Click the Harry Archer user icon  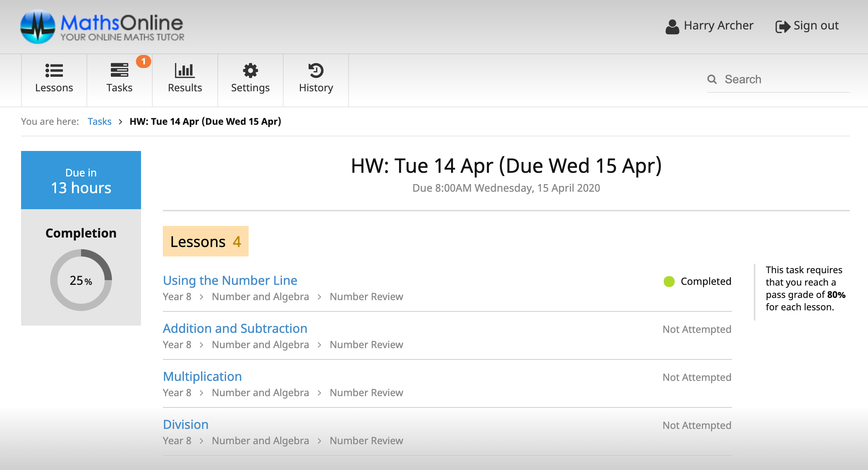[672, 26]
